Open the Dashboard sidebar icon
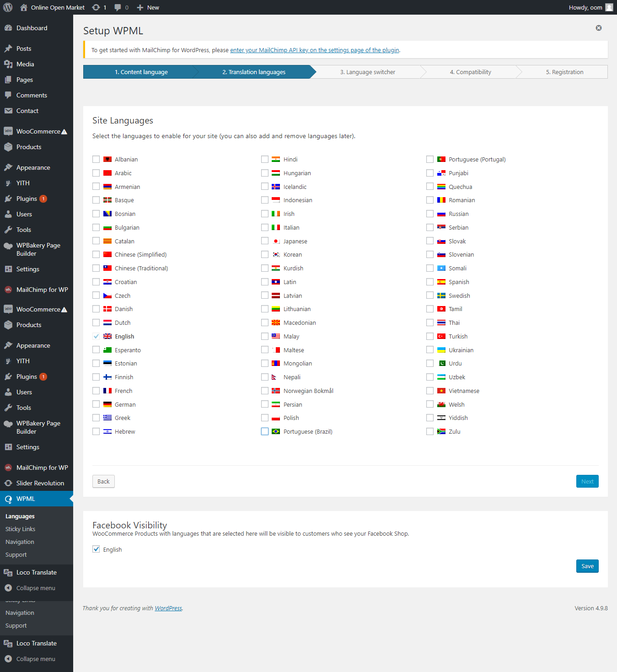The image size is (617, 672). (8, 28)
